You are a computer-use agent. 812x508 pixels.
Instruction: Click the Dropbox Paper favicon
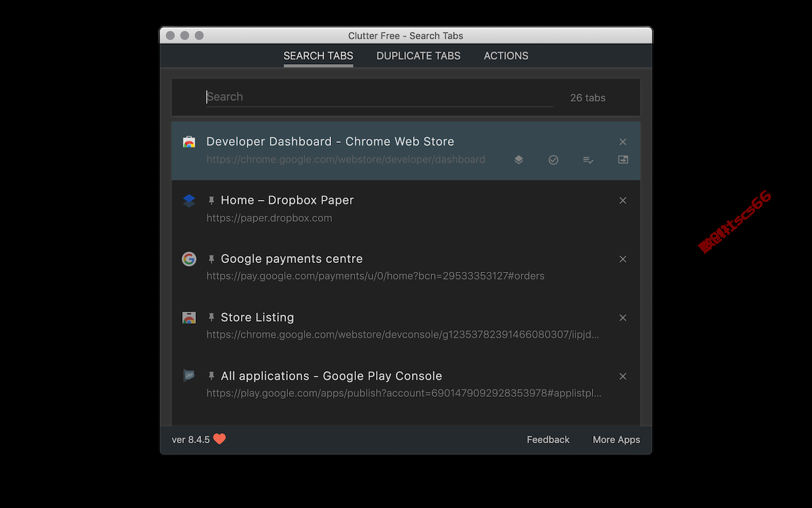189,201
